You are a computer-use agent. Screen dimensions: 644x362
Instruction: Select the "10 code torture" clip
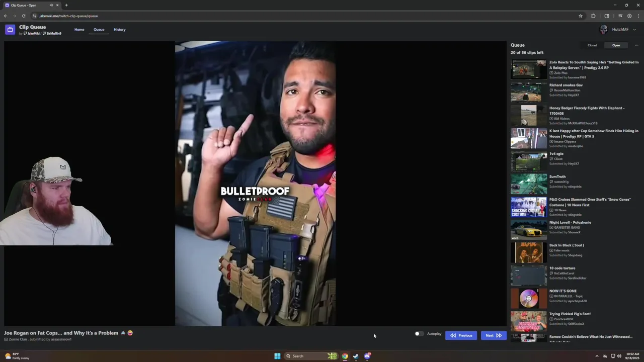click(562, 268)
